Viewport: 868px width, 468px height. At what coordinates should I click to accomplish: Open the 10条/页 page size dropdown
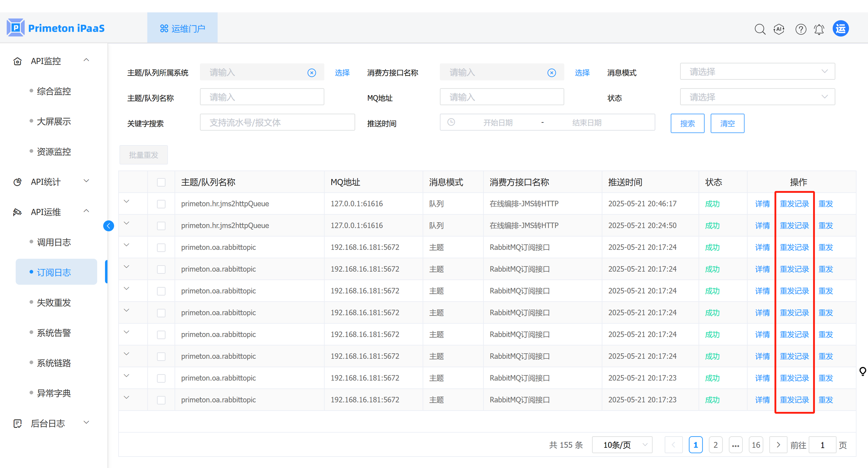[622, 445]
